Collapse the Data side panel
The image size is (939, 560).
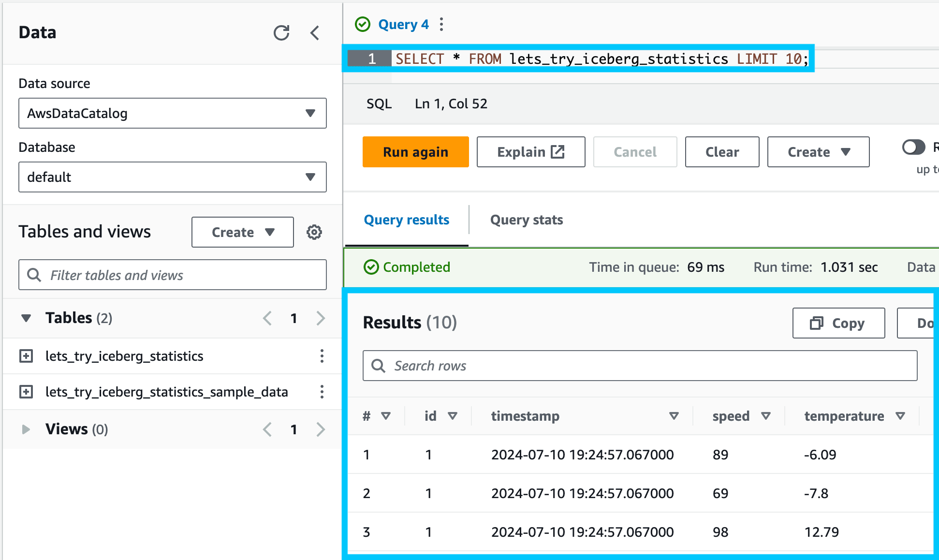pyautogui.click(x=315, y=33)
